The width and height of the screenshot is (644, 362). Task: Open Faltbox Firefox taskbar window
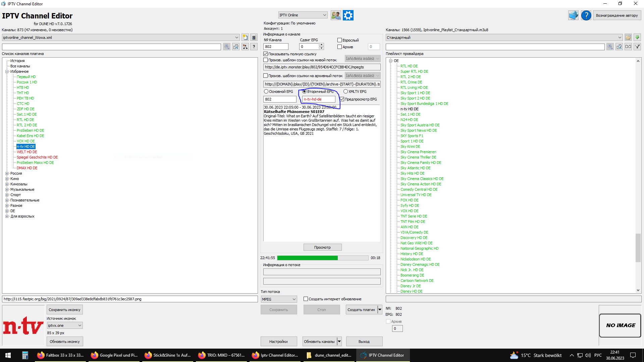pos(61,355)
